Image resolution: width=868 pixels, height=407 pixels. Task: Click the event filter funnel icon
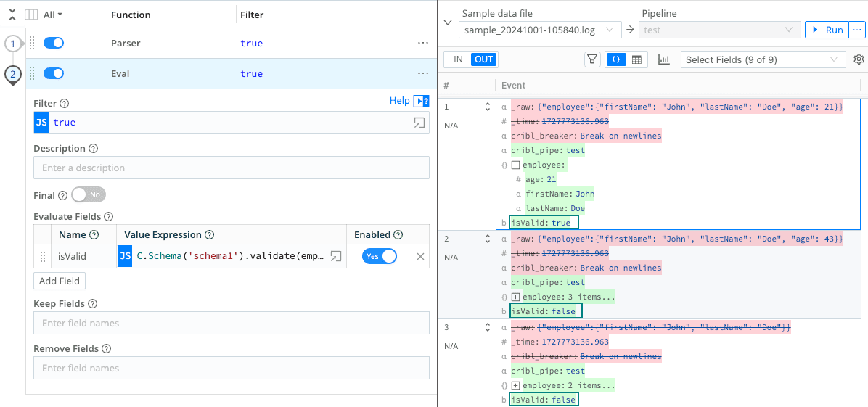592,59
